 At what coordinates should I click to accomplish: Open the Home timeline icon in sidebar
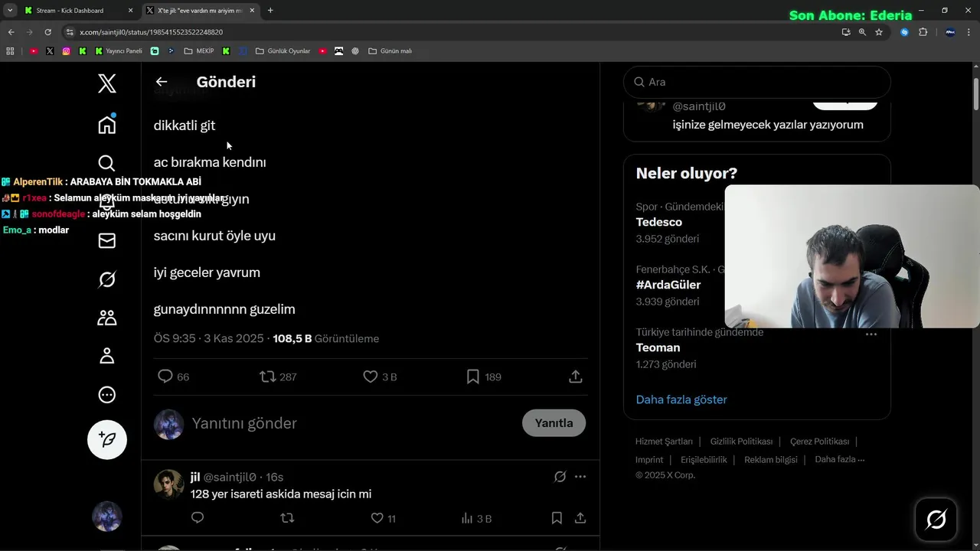(x=107, y=124)
